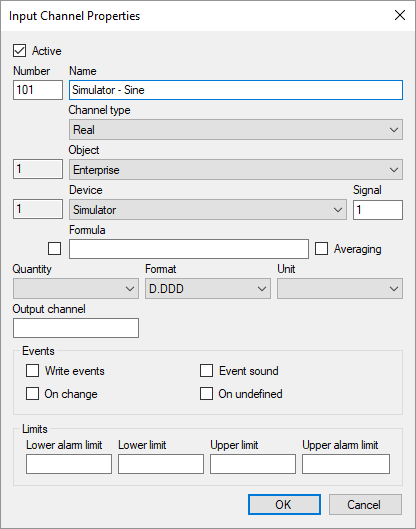Tick the Averaging checkbox

321,249
